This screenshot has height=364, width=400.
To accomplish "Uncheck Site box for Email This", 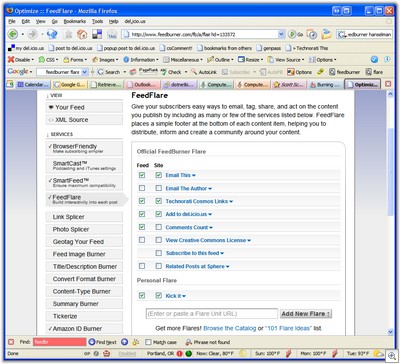I will [x=159, y=175].
